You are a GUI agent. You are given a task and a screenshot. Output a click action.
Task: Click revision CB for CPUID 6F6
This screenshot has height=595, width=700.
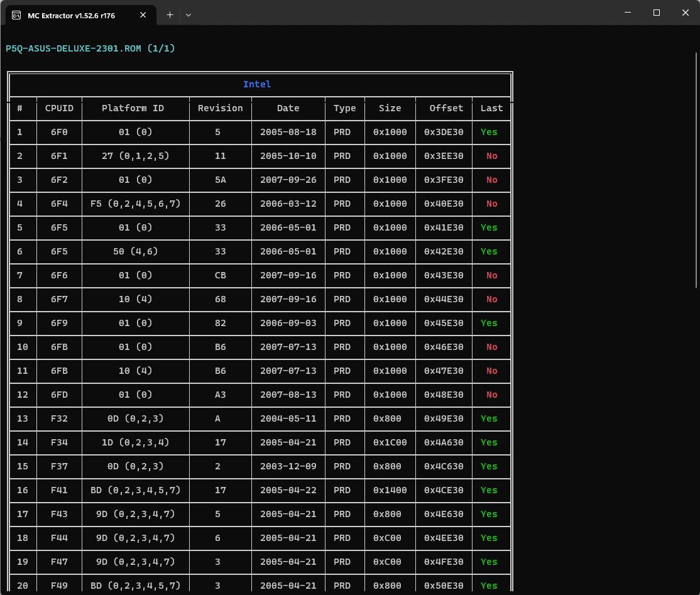(221, 275)
